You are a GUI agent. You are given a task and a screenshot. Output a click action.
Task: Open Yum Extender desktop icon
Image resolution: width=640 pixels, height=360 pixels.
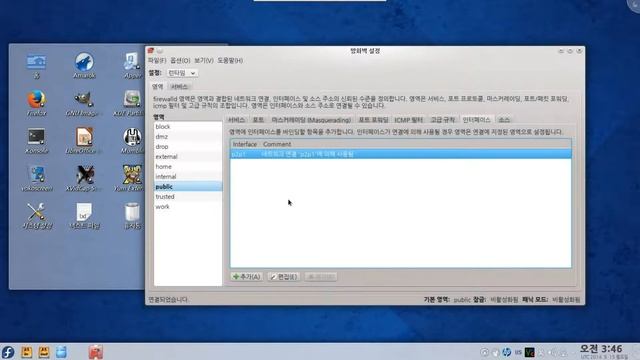[x=130, y=178]
